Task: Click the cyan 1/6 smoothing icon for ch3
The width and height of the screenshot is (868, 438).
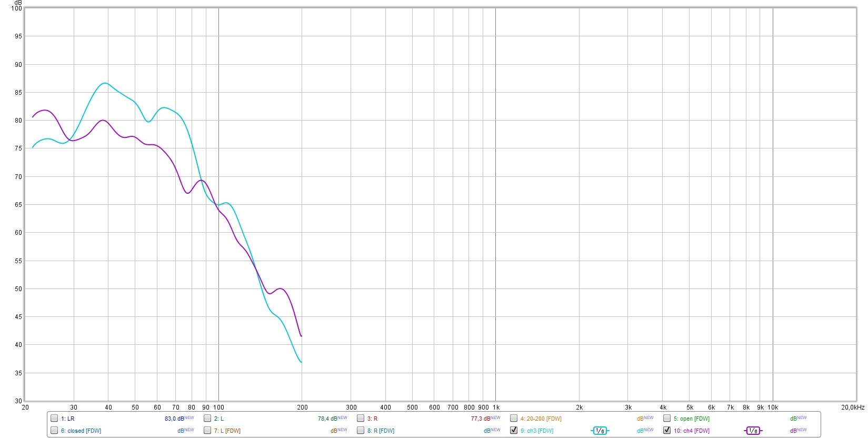Action: (x=600, y=431)
